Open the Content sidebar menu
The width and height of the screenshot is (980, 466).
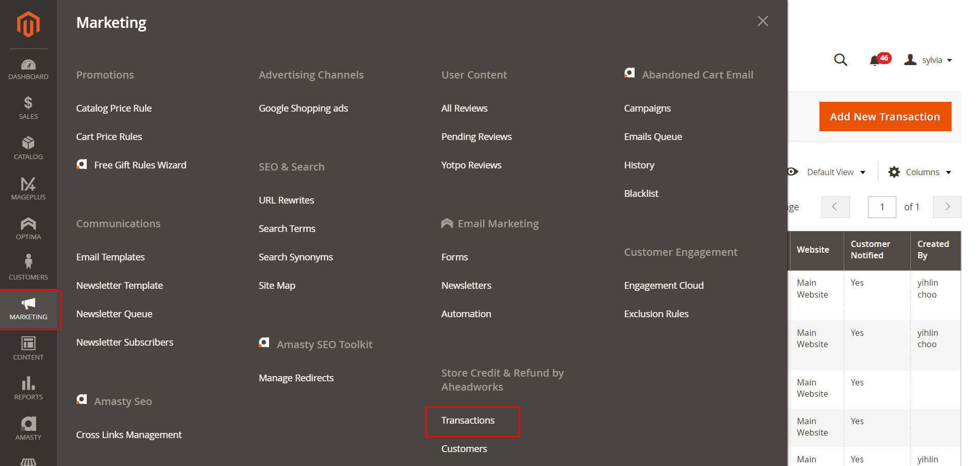[x=28, y=348]
